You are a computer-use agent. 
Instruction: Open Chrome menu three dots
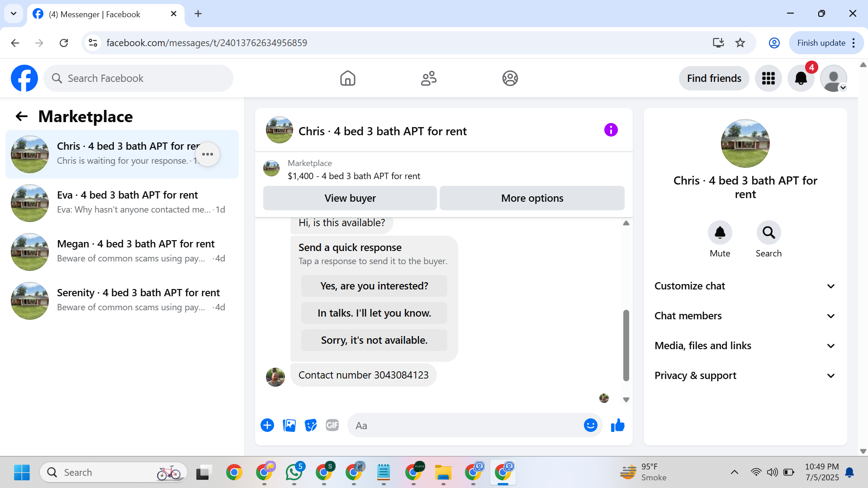tap(854, 43)
